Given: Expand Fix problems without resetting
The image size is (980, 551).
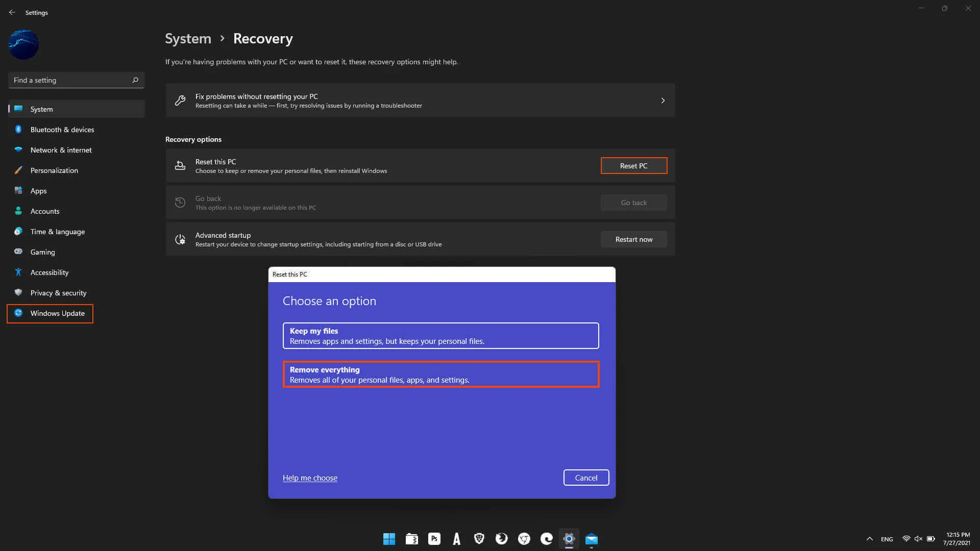Looking at the screenshot, I should pyautogui.click(x=421, y=100).
